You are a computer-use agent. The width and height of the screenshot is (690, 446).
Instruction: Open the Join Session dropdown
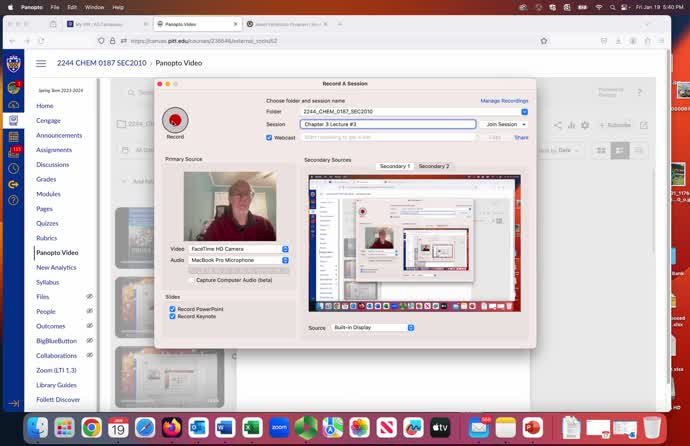pos(504,124)
